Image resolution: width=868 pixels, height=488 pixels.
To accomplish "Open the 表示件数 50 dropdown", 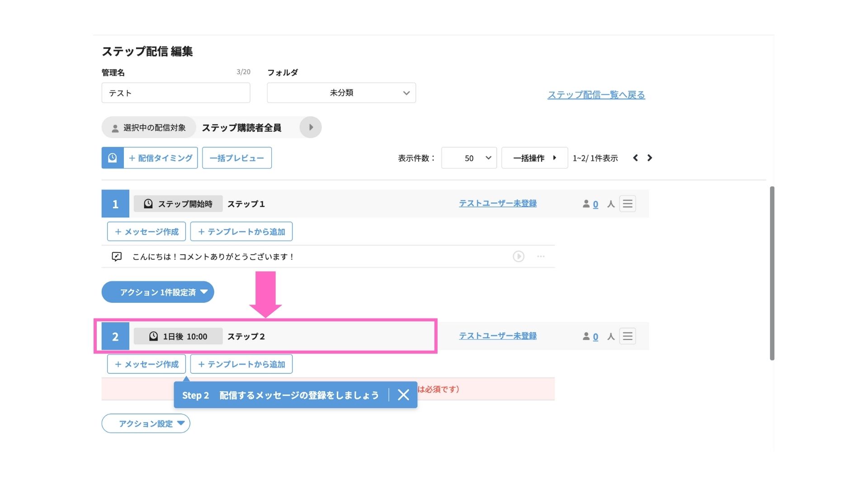I will [x=469, y=158].
